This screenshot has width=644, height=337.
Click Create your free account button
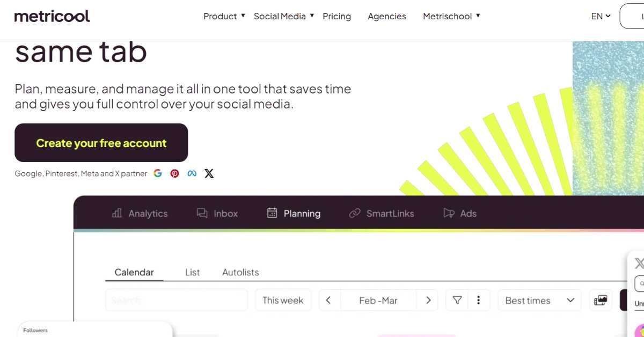tap(101, 143)
